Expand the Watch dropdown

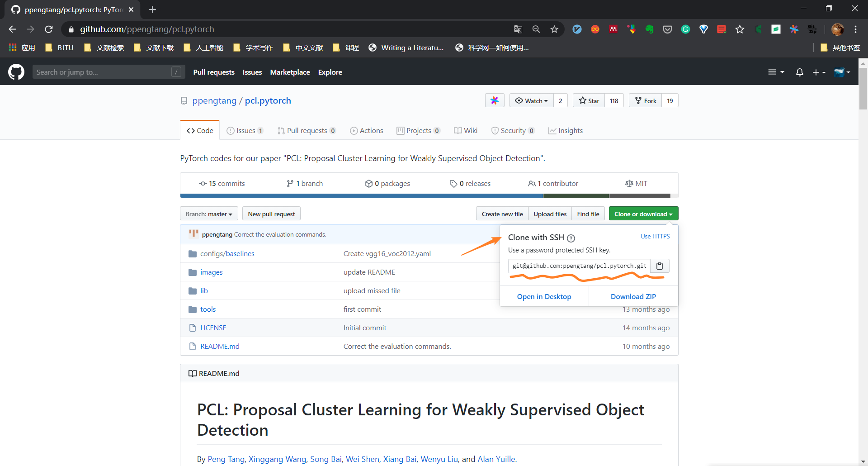[532, 100]
